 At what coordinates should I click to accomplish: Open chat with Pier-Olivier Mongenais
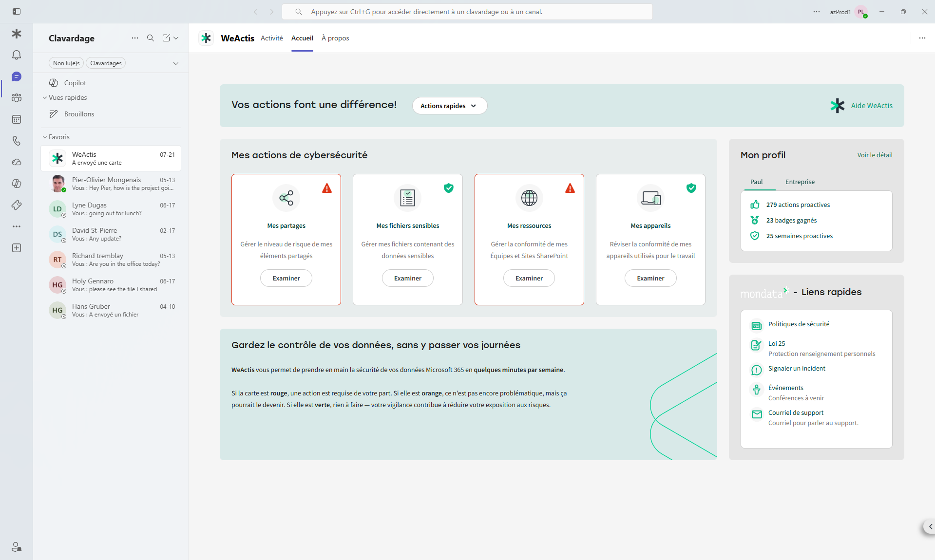111,184
